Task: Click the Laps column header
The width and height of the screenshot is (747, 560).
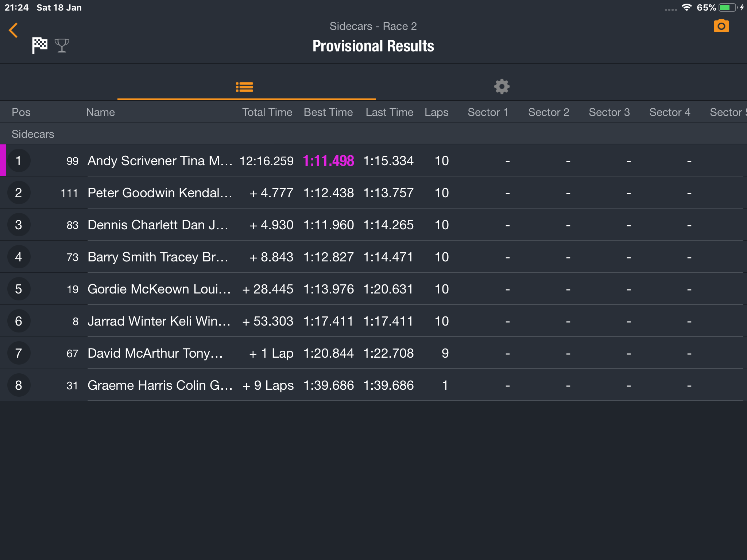Action: tap(436, 112)
